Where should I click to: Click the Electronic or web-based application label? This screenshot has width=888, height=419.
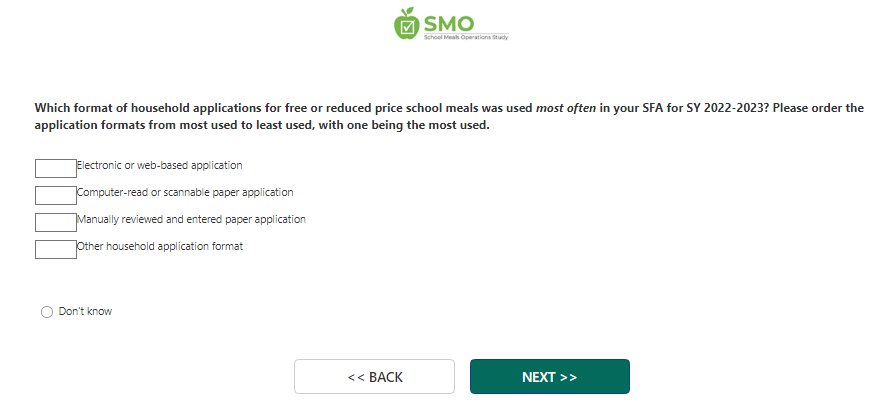point(160,166)
